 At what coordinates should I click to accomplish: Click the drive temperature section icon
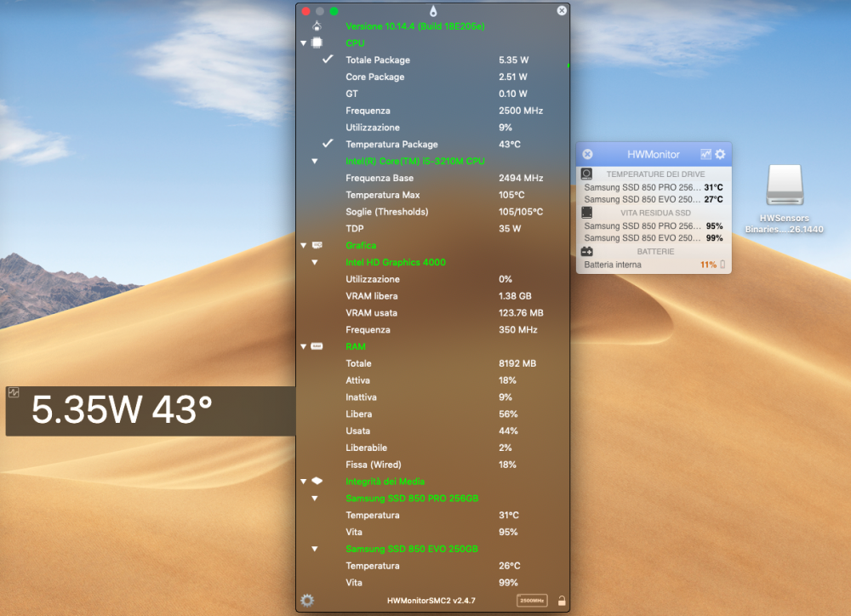(586, 174)
